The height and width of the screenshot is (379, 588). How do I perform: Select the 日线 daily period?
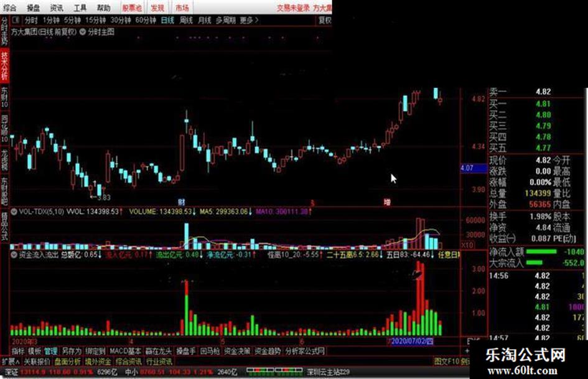167,21
